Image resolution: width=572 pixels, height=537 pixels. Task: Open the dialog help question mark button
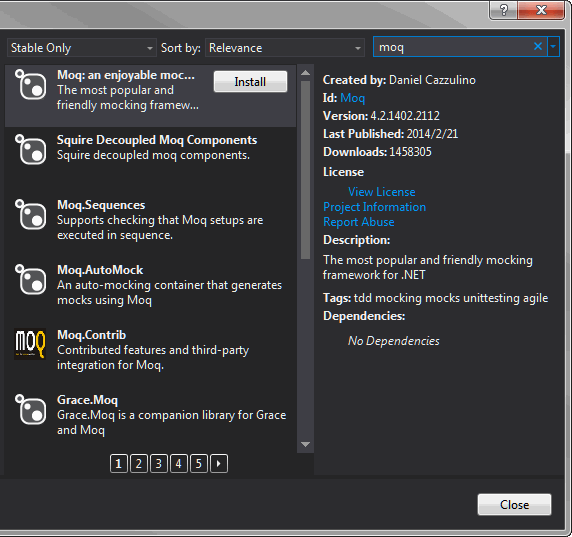pyautogui.click(x=503, y=10)
